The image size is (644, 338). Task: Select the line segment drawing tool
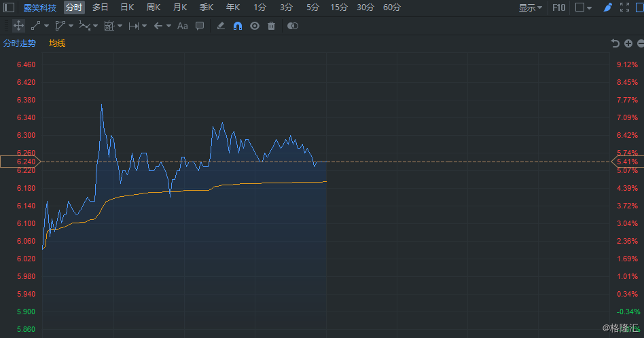(x=36, y=26)
